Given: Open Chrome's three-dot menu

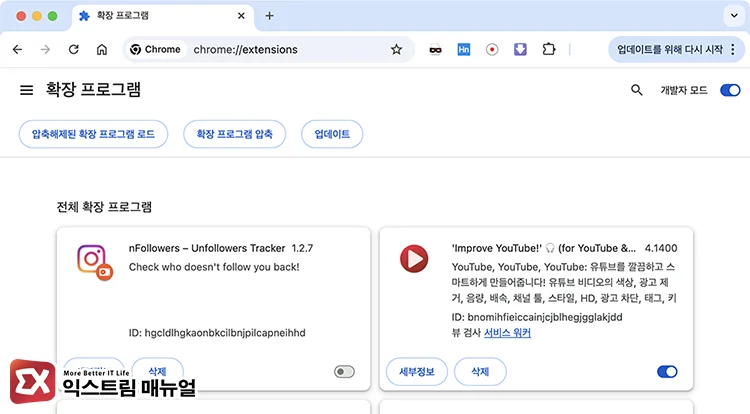Looking at the screenshot, I should point(733,49).
